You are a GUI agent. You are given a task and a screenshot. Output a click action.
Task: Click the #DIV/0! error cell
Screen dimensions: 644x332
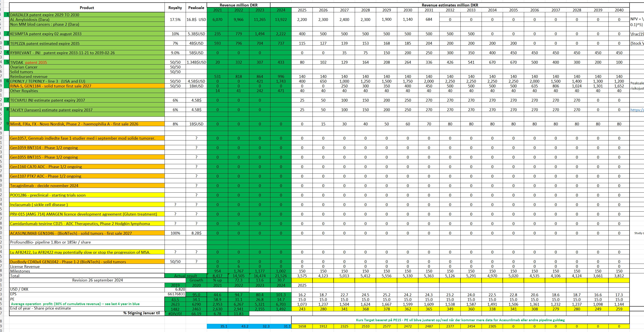(175, 314)
